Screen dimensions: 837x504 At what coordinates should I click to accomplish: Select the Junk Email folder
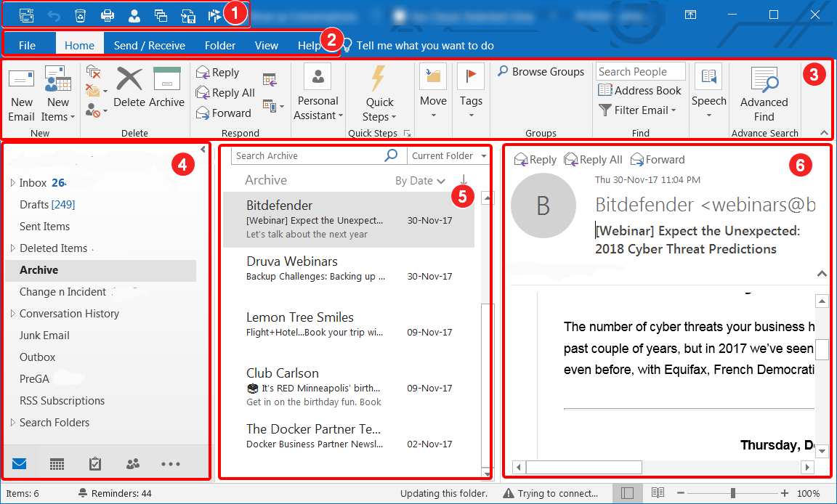point(44,336)
